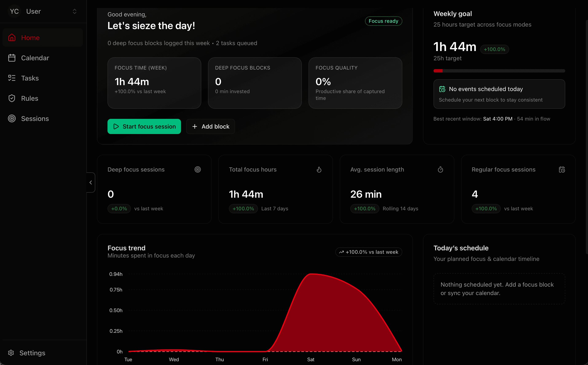Click the Home house icon in sidebar

coord(12,38)
